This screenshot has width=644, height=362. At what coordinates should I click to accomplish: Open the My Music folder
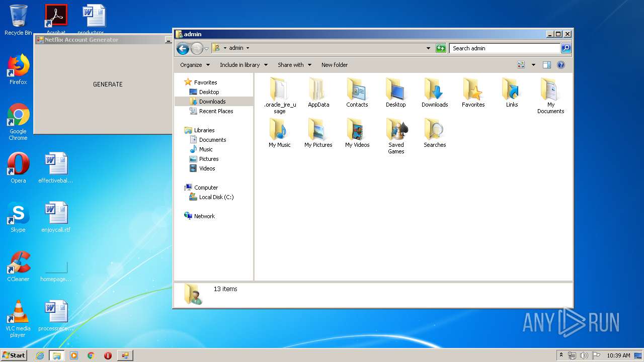(280, 133)
